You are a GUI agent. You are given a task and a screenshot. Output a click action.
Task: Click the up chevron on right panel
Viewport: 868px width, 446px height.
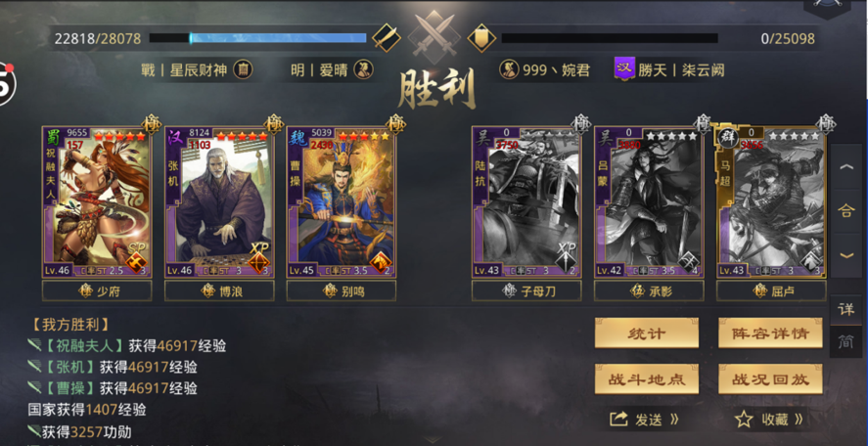point(846,167)
